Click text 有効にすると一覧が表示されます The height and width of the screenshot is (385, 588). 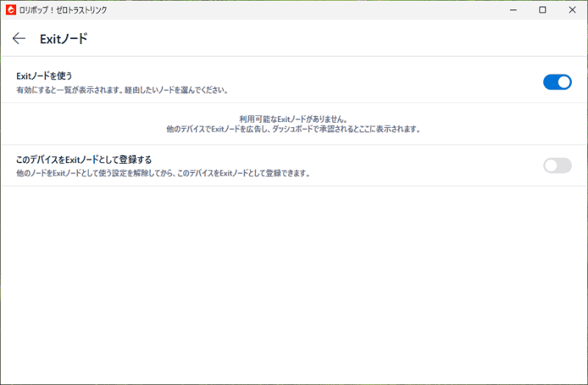point(70,90)
